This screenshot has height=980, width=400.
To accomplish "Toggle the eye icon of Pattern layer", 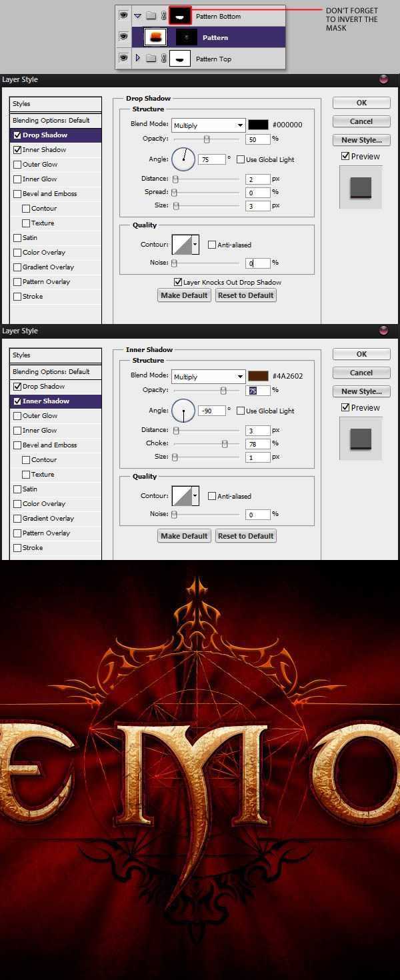I will (123, 37).
